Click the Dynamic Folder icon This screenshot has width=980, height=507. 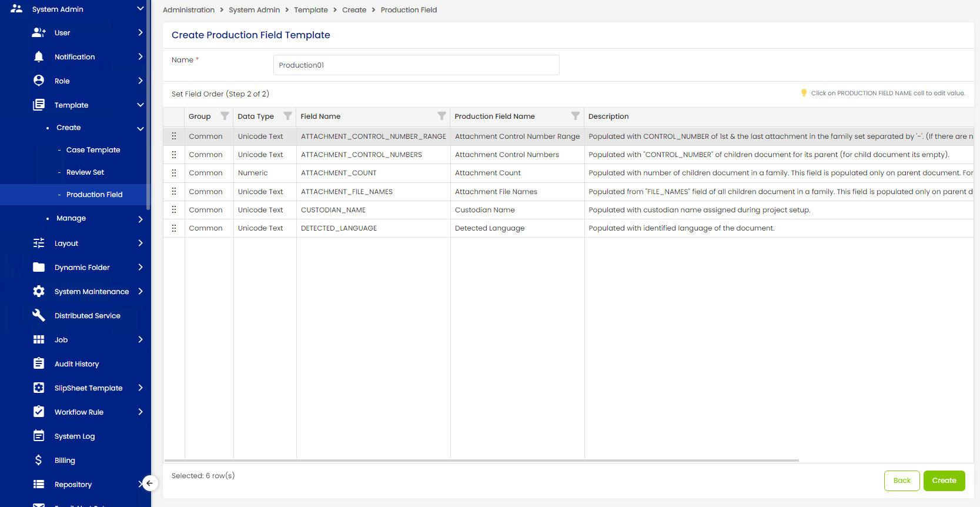[x=39, y=267]
